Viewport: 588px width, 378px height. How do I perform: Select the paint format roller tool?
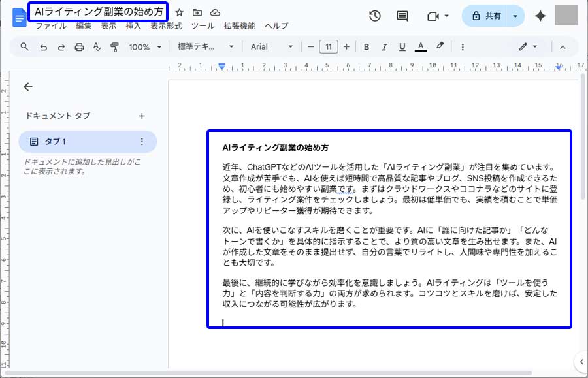(x=115, y=47)
